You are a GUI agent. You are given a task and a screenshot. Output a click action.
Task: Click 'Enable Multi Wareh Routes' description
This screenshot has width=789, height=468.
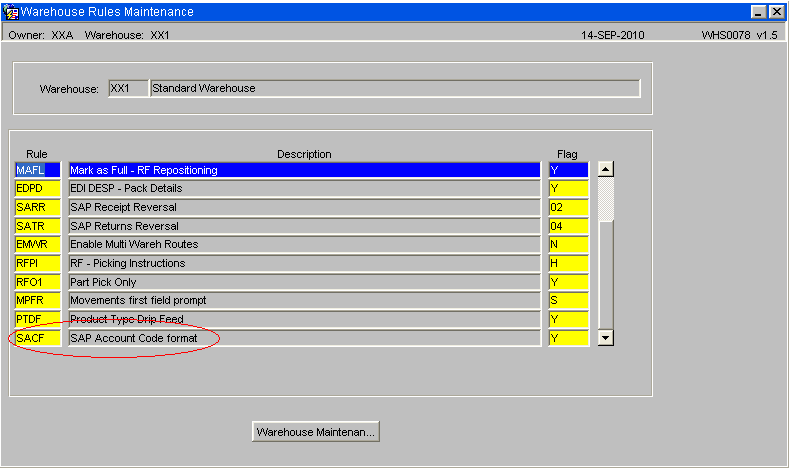click(304, 245)
